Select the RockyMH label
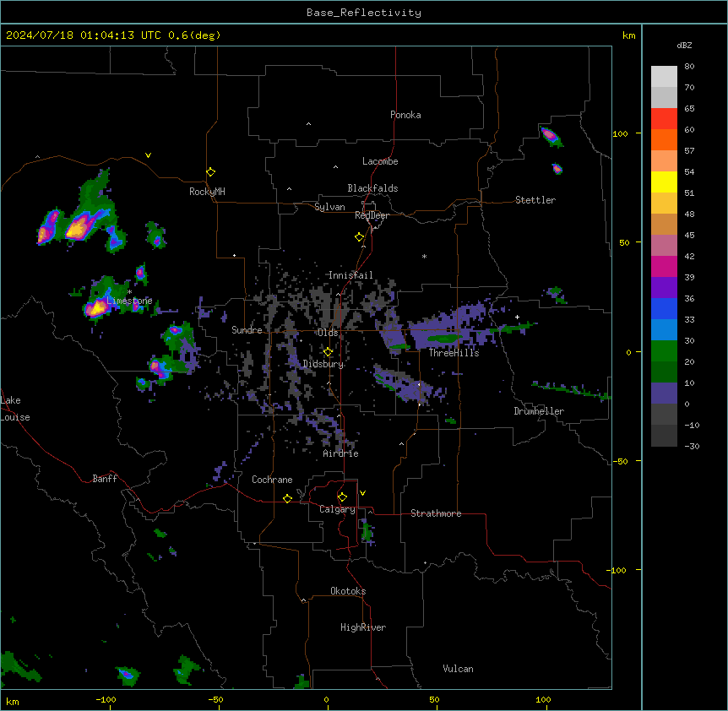Screen dimensions: 728x711 coord(207,192)
